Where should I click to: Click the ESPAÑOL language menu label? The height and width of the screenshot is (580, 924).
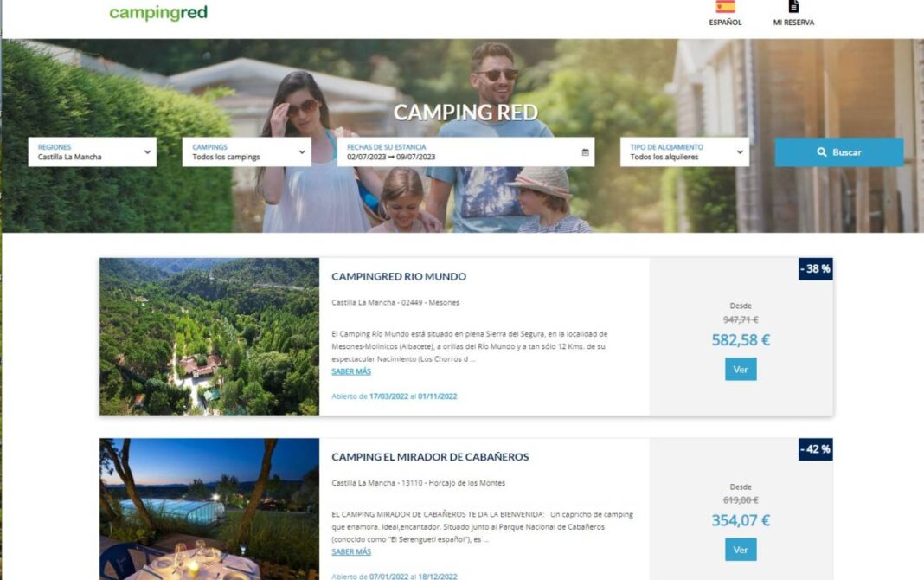click(725, 23)
